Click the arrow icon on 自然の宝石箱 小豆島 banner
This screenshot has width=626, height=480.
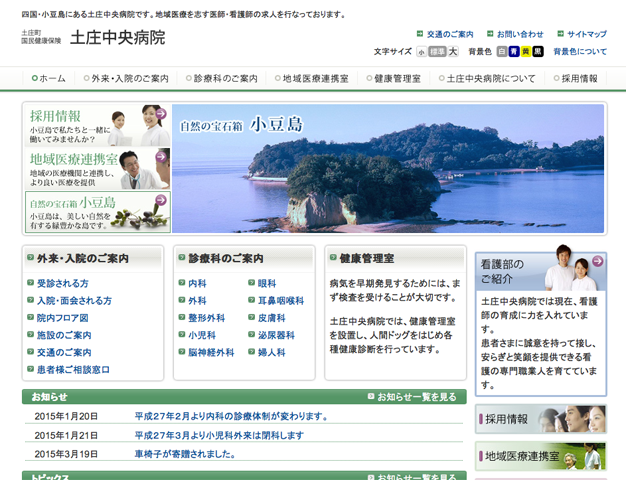pyautogui.click(x=161, y=200)
